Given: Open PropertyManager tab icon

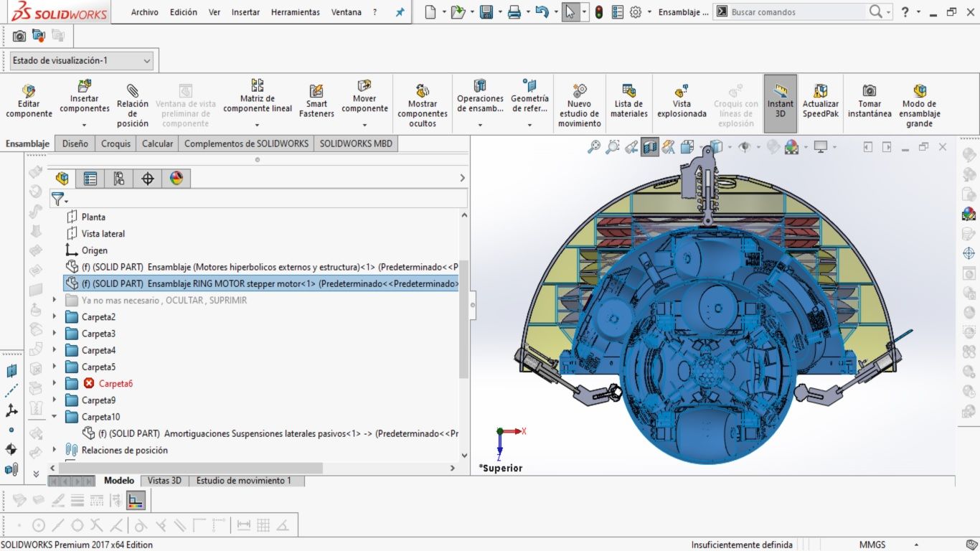Looking at the screenshot, I should pyautogui.click(x=90, y=179).
